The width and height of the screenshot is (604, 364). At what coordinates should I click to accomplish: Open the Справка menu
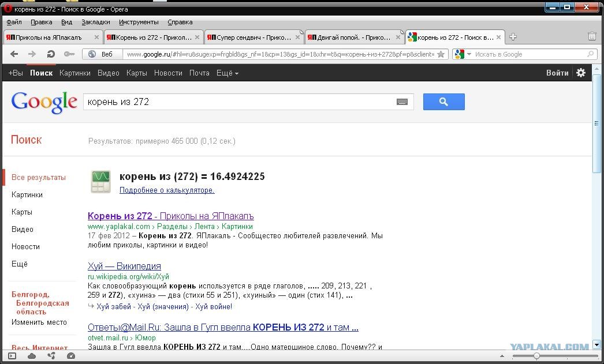click(x=180, y=22)
